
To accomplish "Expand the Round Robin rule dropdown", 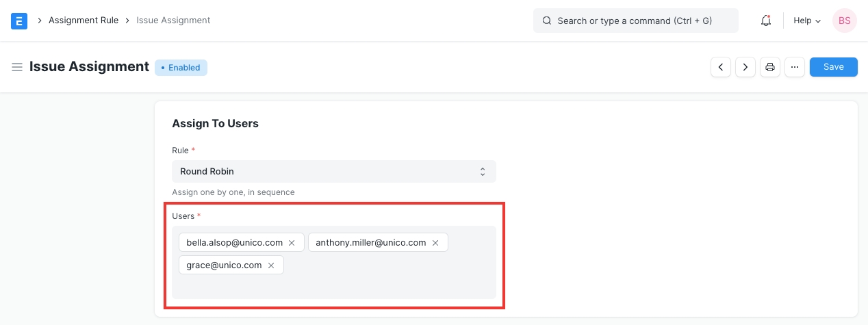I will pos(333,171).
